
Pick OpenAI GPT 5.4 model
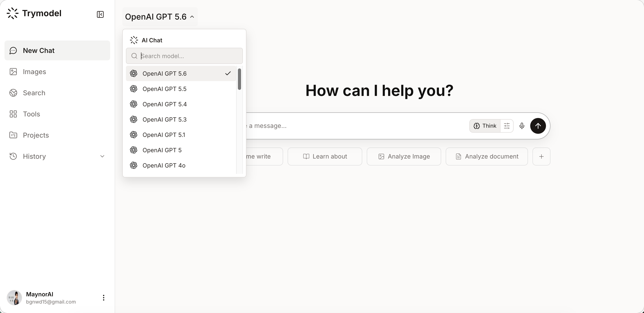(x=181, y=104)
